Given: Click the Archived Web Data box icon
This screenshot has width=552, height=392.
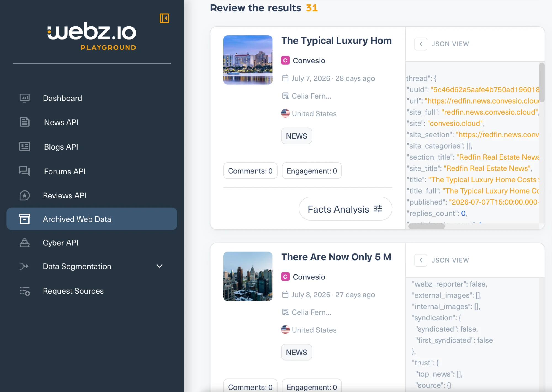Looking at the screenshot, I should [25, 219].
